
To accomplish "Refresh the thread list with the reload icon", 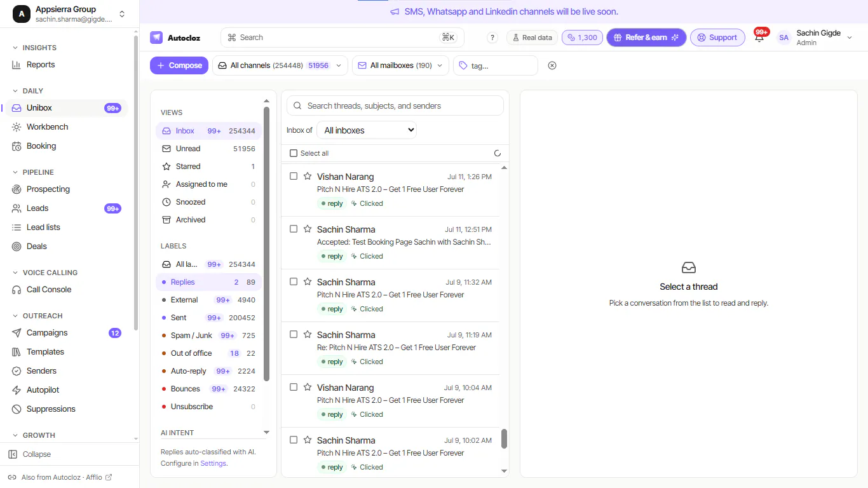I will (x=498, y=153).
